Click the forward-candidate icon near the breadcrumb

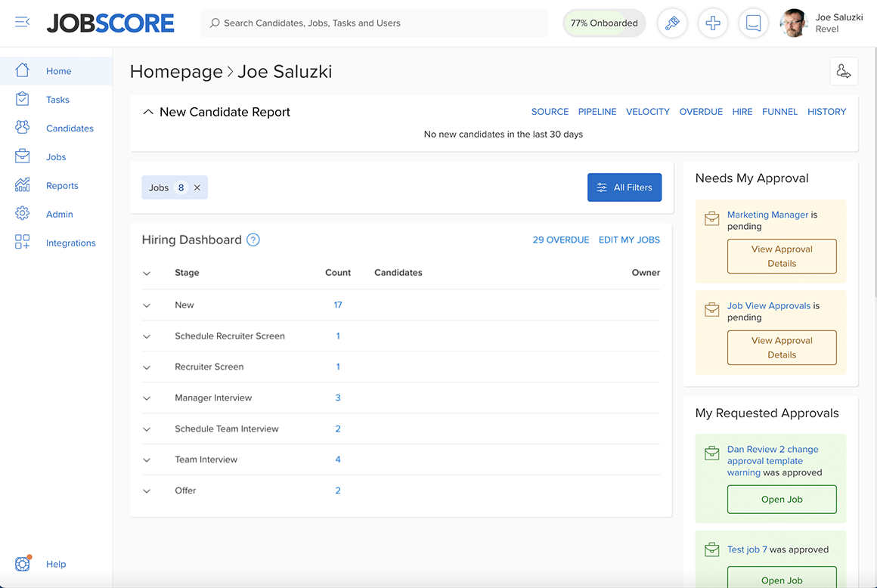point(844,70)
